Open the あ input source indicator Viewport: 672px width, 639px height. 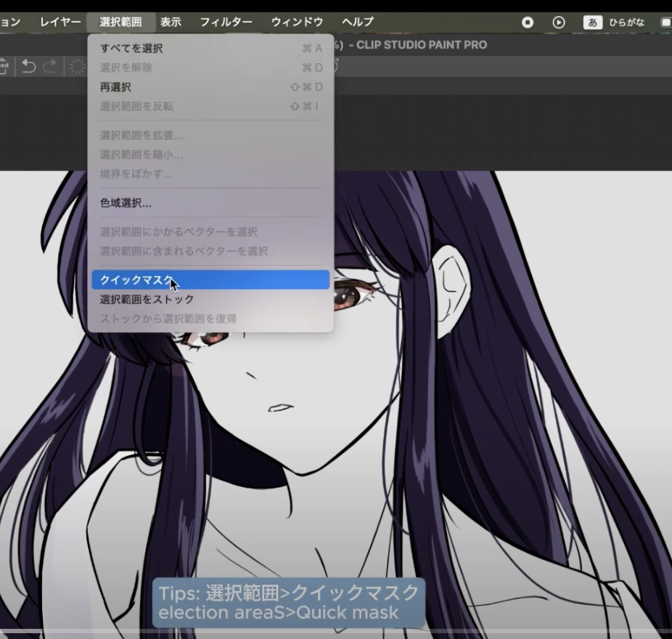(593, 23)
